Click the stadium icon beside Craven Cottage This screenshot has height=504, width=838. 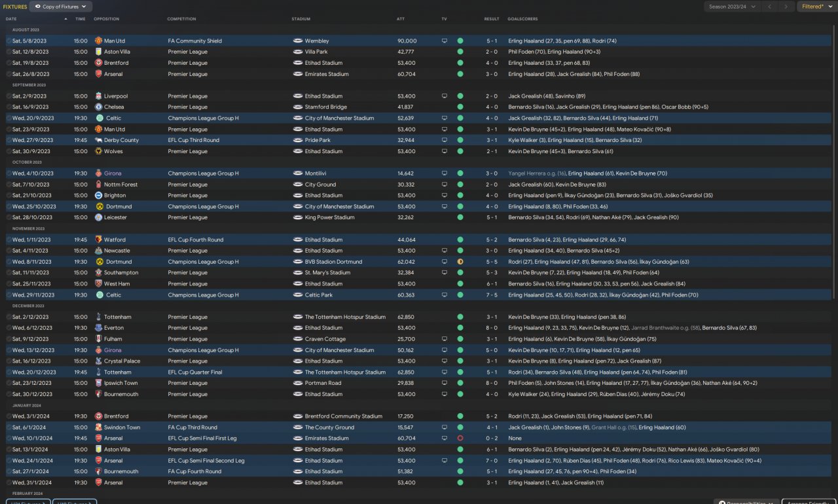[298, 339]
